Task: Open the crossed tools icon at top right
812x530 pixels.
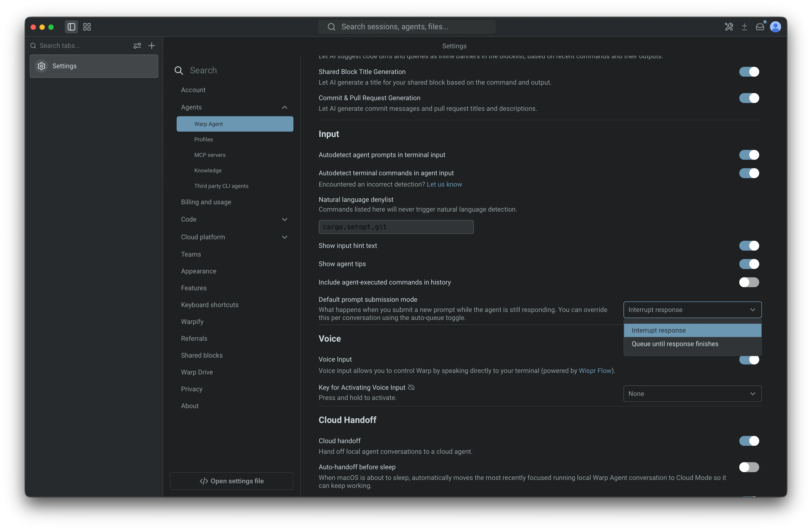Action: (729, 27)
